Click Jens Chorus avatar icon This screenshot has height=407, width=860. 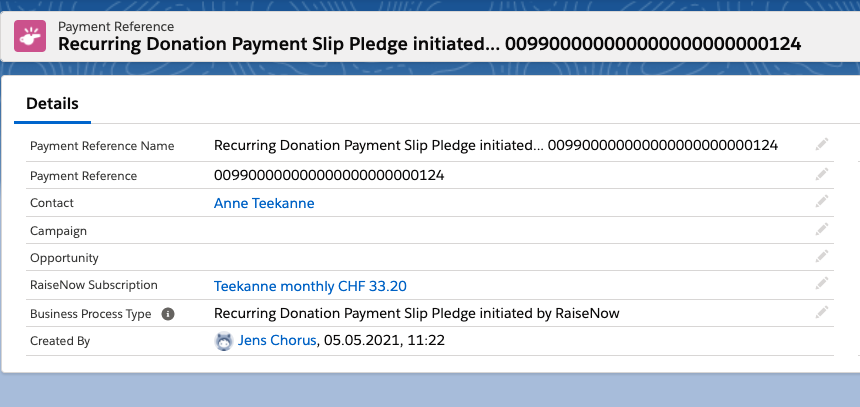click(224, 341)
